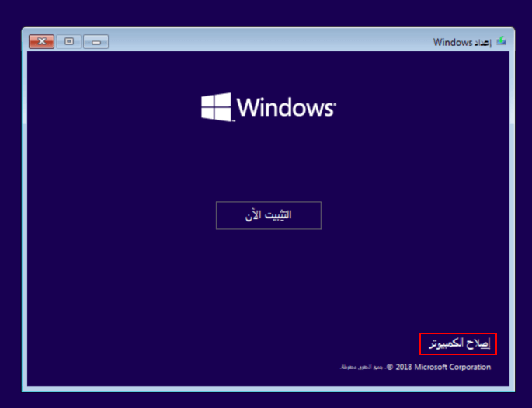The height and width of the screenshot is (408, 532).
Task: Maximize the Windows setup window
Action: [69, 41]
